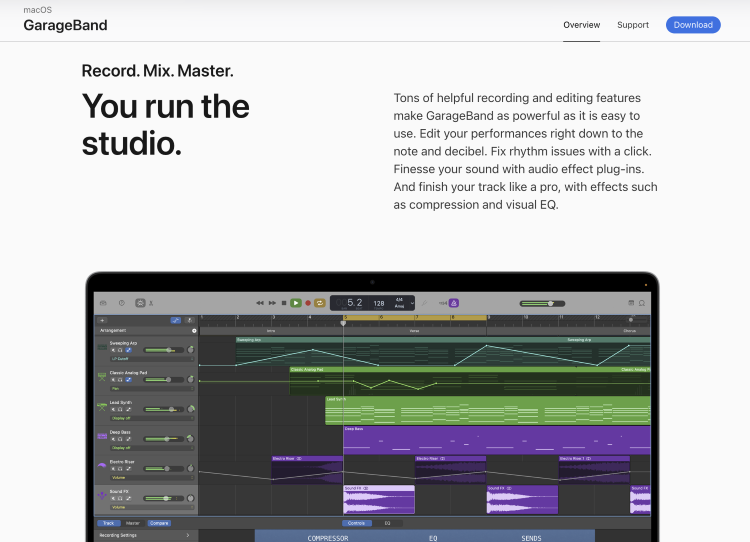Toggle the Smart Controls button in toolbar
The width and height of the screenshot is (750, 542).
coord(140,303)
